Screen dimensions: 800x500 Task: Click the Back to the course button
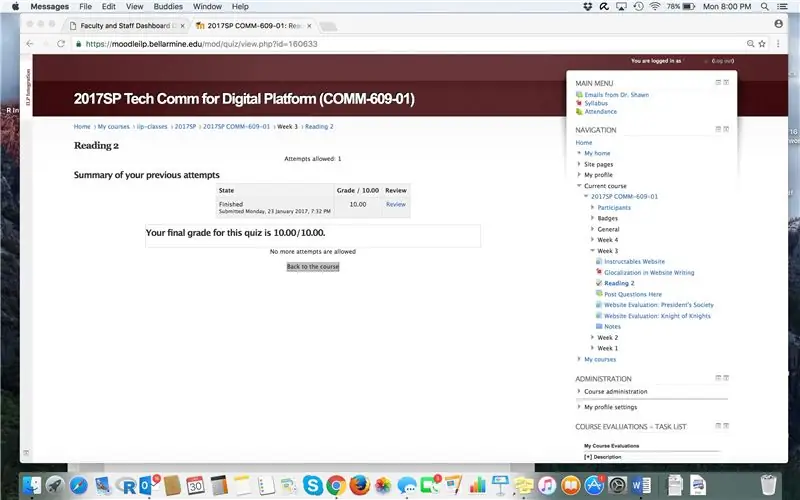[x=313, y=266]
